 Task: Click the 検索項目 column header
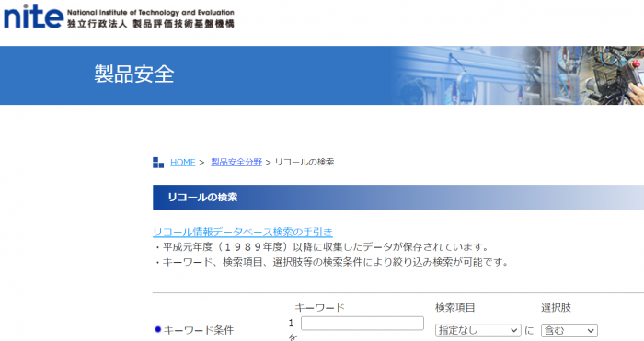(454, 307)
